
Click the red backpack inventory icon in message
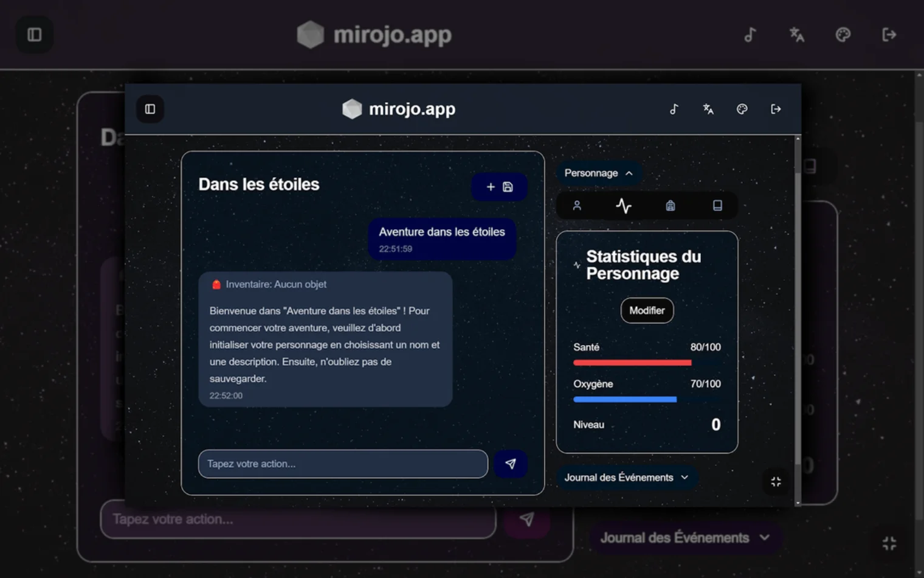tap(216, 284)
